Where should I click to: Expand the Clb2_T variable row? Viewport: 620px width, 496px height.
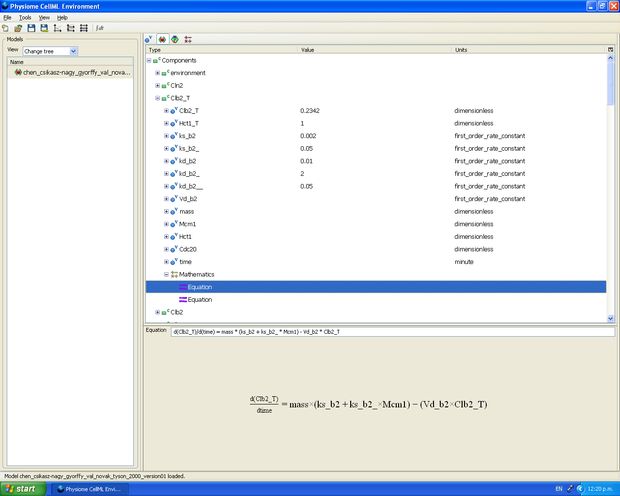coord(166,111)
